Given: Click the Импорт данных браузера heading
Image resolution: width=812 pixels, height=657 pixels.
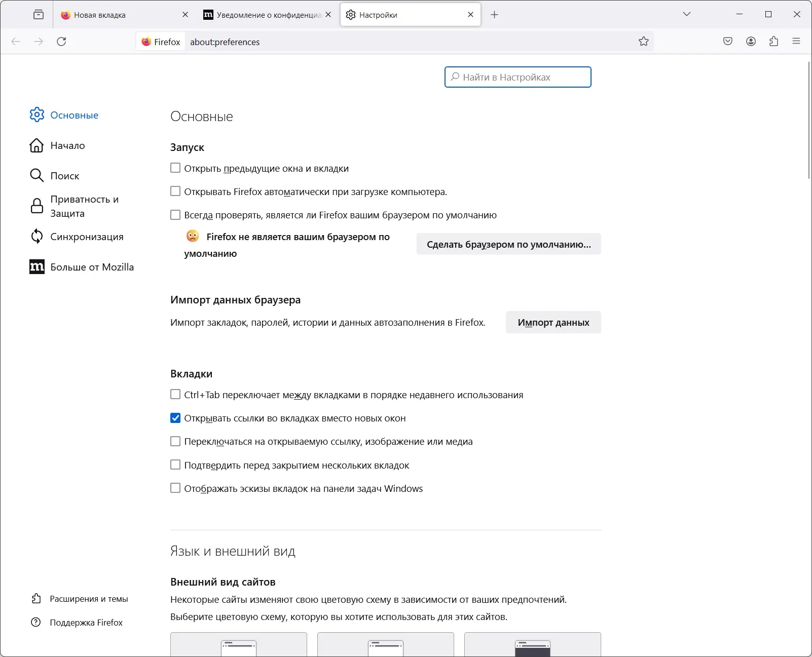Looking at the screenshot, I should tap(235, 300).
